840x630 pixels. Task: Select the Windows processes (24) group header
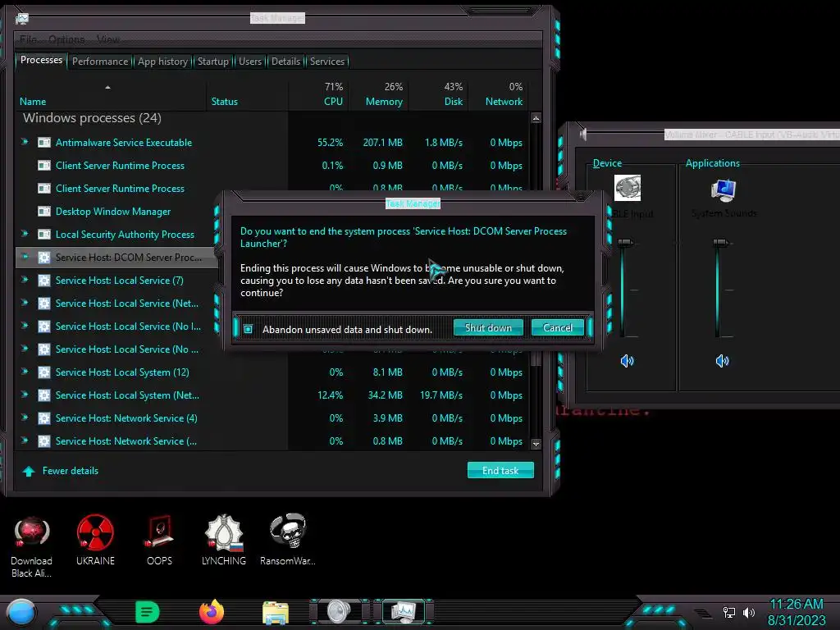(x=92, y=118)
